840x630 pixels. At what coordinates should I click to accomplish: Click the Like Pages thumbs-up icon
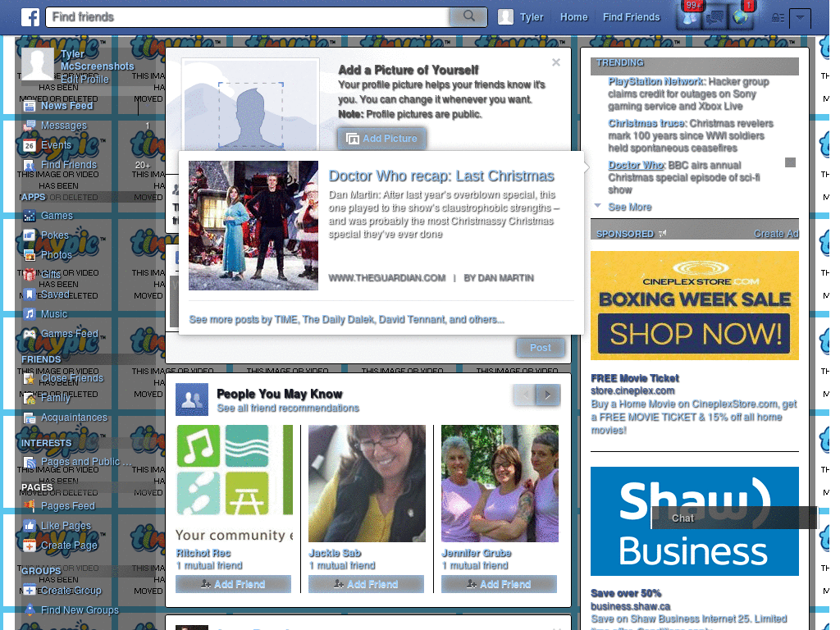(x=30, y=526)
